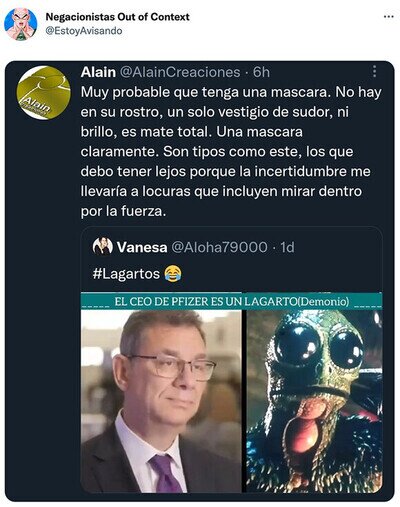Open Alain's display name link
Screen dimensions: 400x507
(98, 72)
